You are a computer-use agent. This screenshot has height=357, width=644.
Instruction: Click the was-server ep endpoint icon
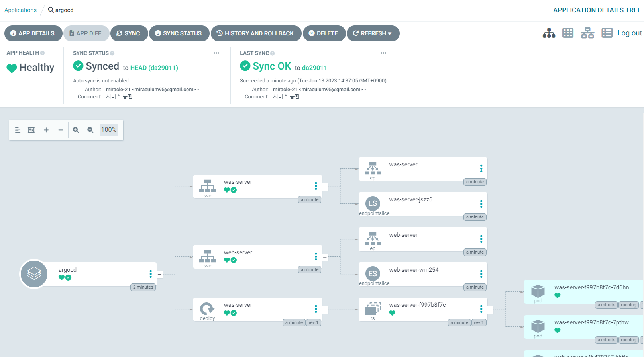coord(373,168)
